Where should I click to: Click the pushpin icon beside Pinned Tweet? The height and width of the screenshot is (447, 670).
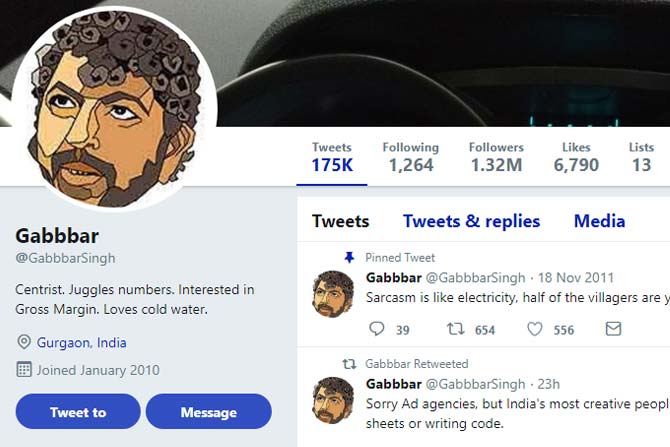349,257
